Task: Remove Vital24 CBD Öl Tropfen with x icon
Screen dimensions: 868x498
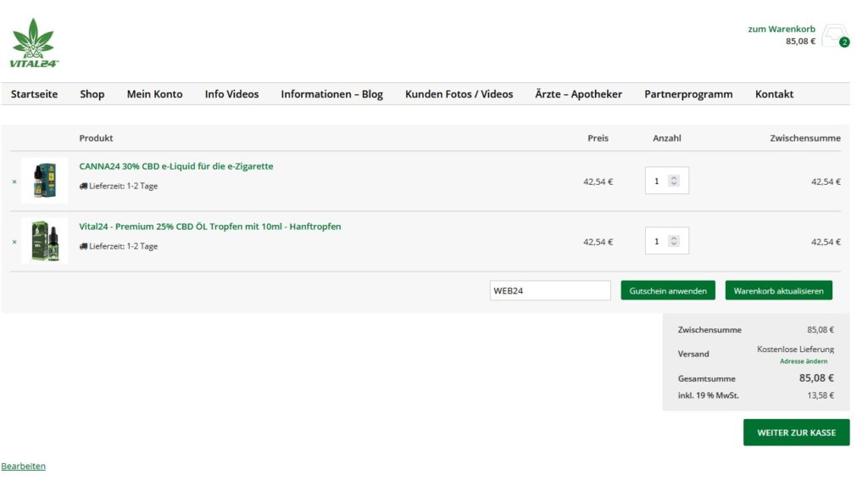Action: coord(14,242)
